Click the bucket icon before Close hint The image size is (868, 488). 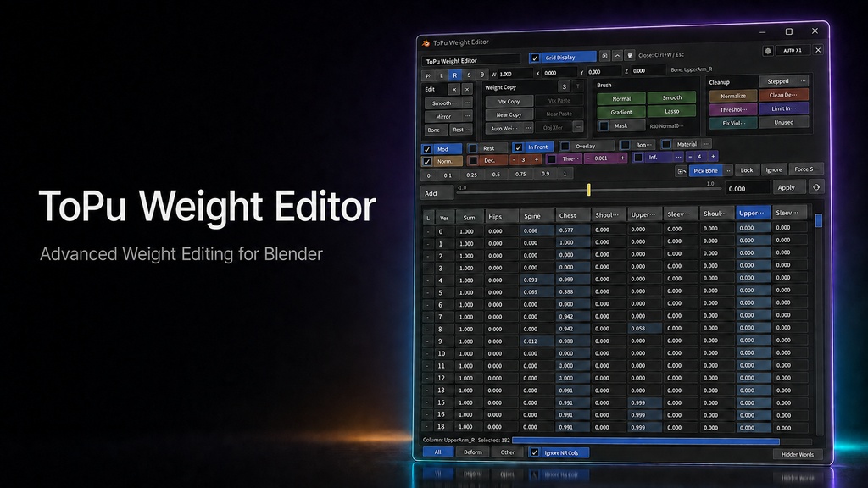[x=630, y=55]
